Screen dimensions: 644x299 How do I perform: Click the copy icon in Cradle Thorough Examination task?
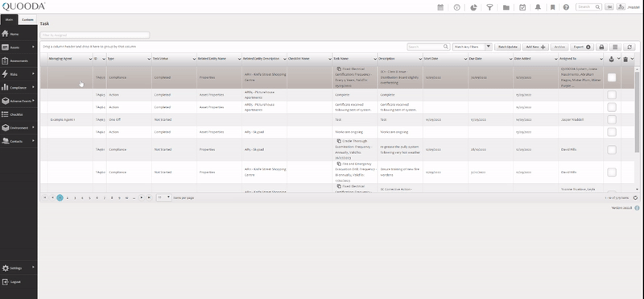339,141
